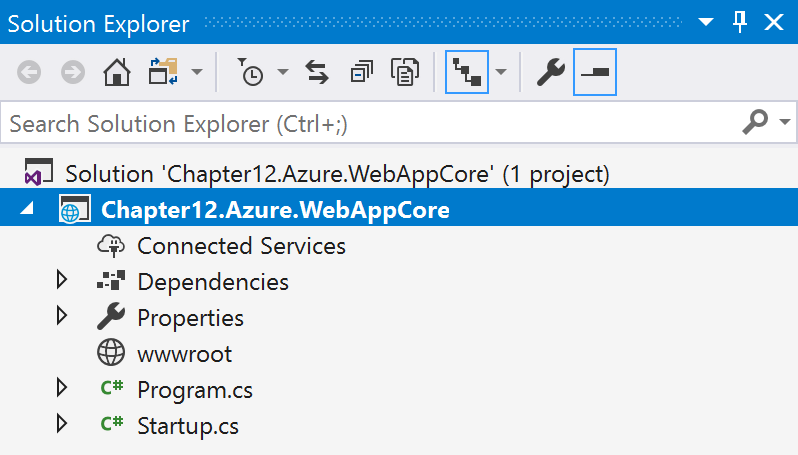798x455 pixels.
Task: Expand the Dependencies node
Action: pyautogui.click(x=63, y=281)
